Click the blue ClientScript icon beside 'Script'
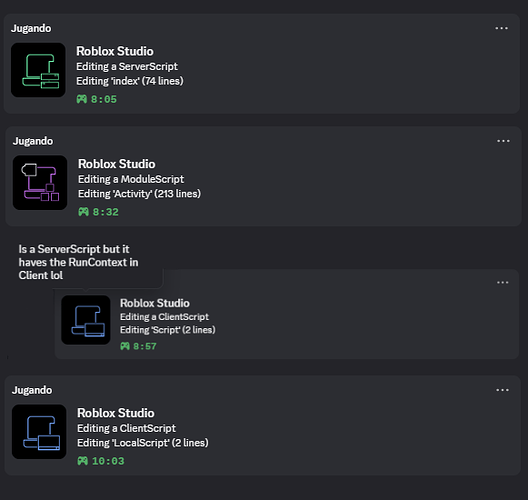 [86, 320]
